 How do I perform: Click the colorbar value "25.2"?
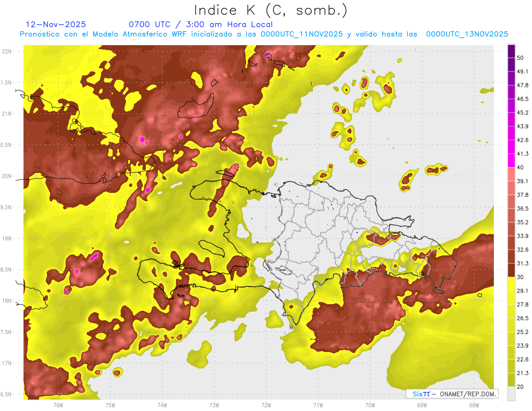coord(523,332)
